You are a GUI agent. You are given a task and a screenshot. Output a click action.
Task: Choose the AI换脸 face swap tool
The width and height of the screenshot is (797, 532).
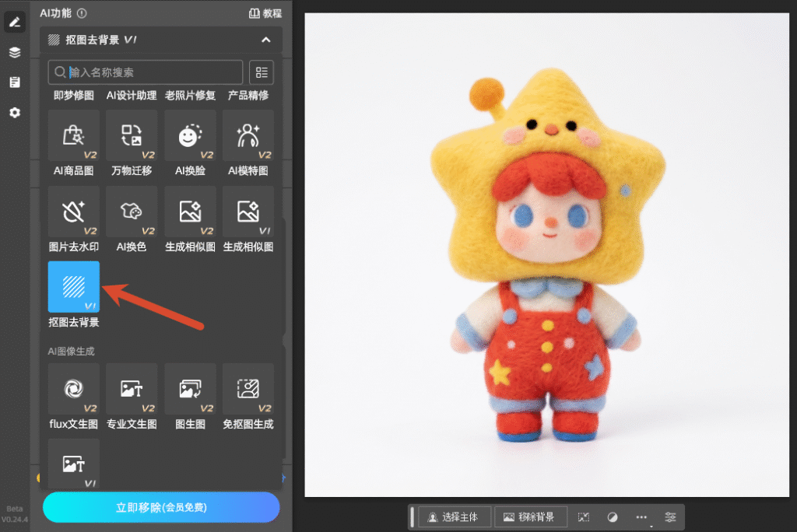point(190,135)
